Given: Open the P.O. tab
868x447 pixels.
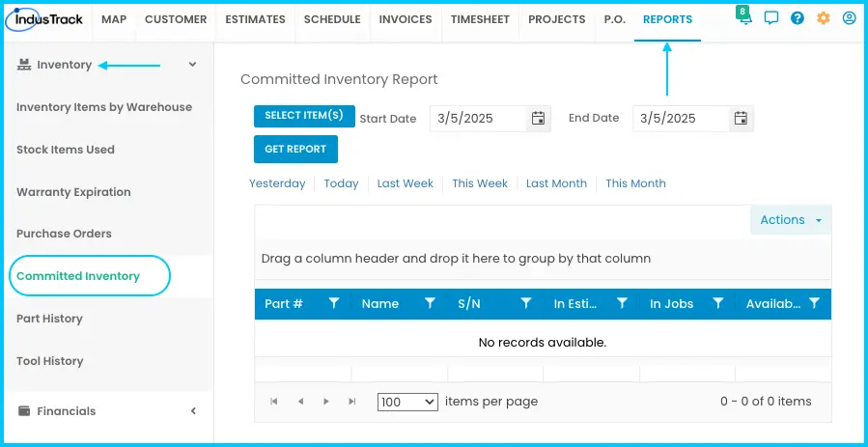Looking at the screenshot, I should coord(614,19).
